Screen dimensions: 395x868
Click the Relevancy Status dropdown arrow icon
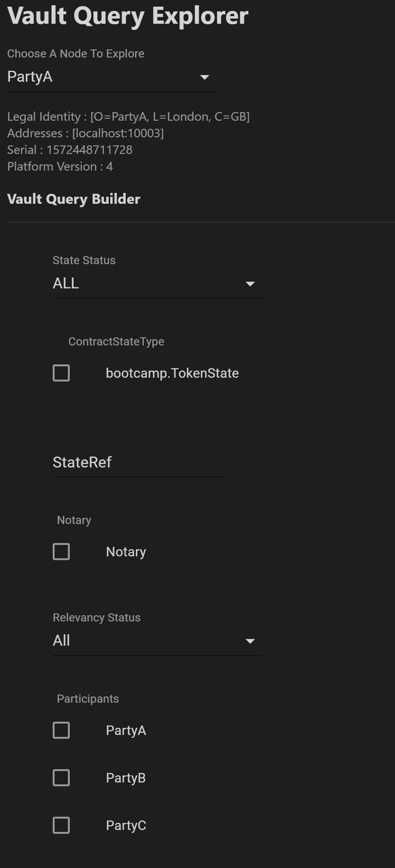pyautogui.click(x=250, y=641)
